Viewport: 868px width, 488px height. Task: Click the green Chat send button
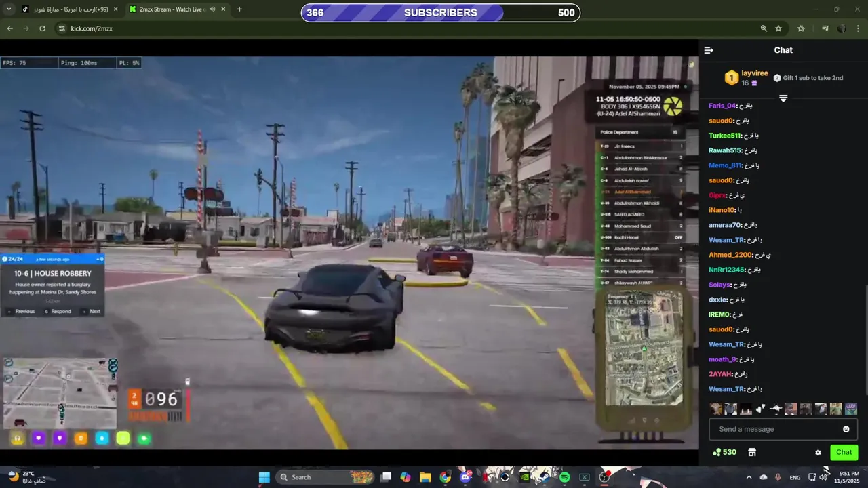[x=844, y=452]
